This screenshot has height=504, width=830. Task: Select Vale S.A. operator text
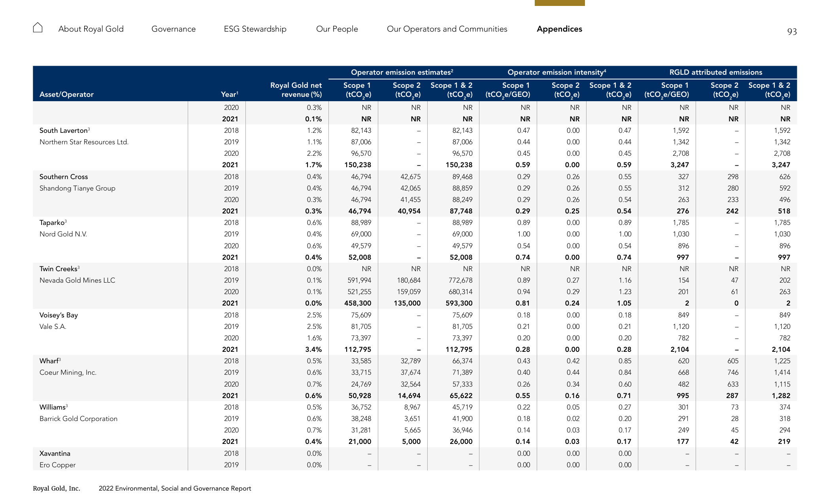pyautogui.click(x=53, y=327)
